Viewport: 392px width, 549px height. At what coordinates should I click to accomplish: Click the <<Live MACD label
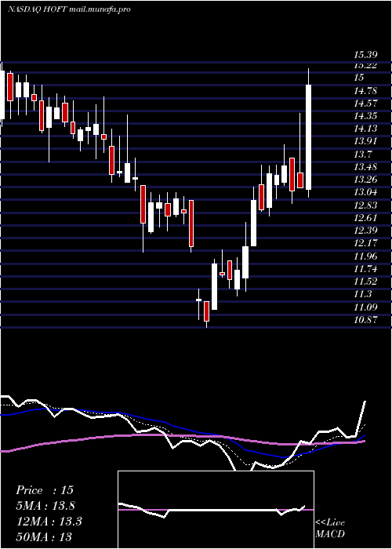coord(330,528)
